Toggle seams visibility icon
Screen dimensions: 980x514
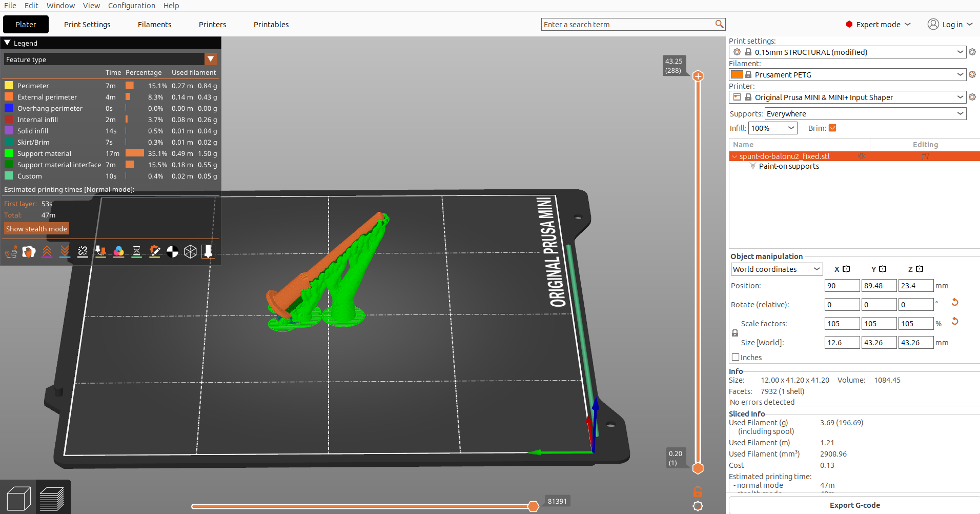coord(83,251)
